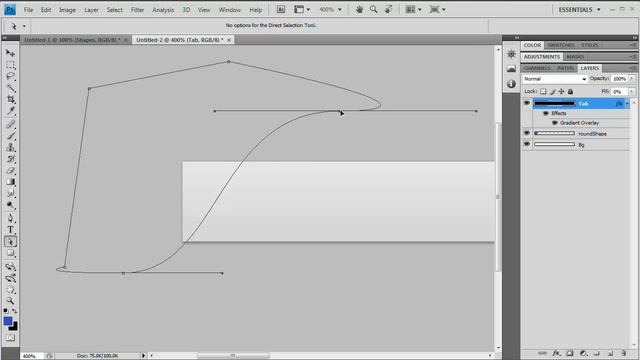Open the Analysis menu
640x360 pixels.
163,10
